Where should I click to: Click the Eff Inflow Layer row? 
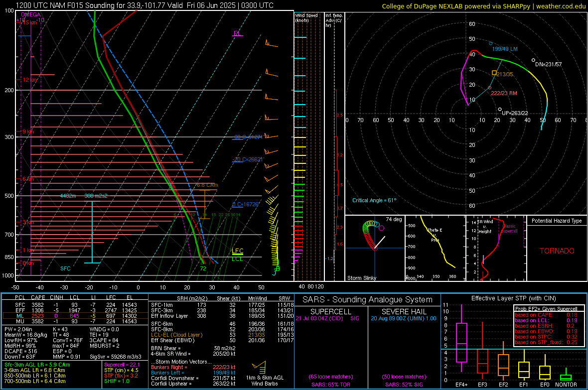(222, 316)
